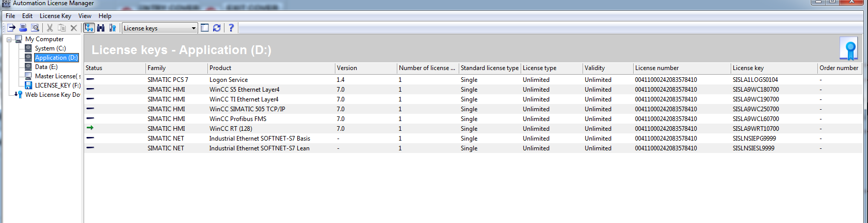Sort by the Family column header
The image size is (868, 223).
point(177,67)
